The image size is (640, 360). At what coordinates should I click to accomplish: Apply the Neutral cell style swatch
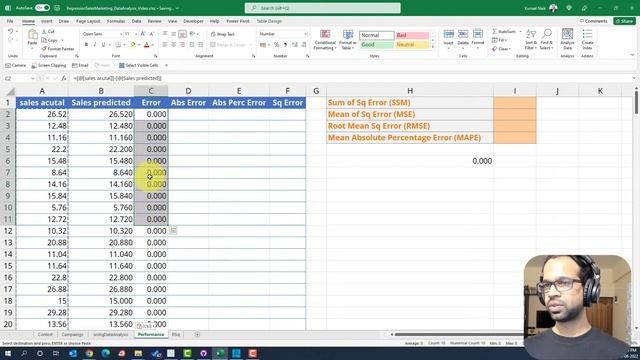[x=412, y=44]
